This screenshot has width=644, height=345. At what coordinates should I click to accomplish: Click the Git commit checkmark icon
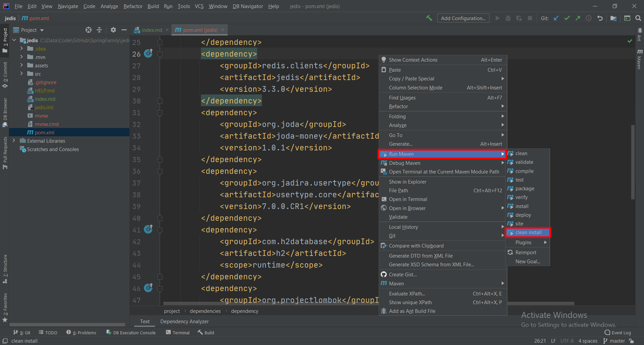click(567, 18)
